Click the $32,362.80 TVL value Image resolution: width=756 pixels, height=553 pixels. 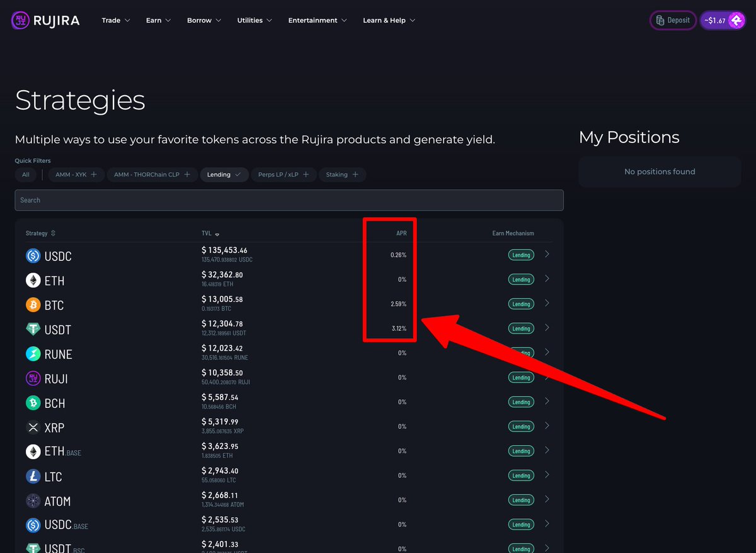(x=222, y=275)
